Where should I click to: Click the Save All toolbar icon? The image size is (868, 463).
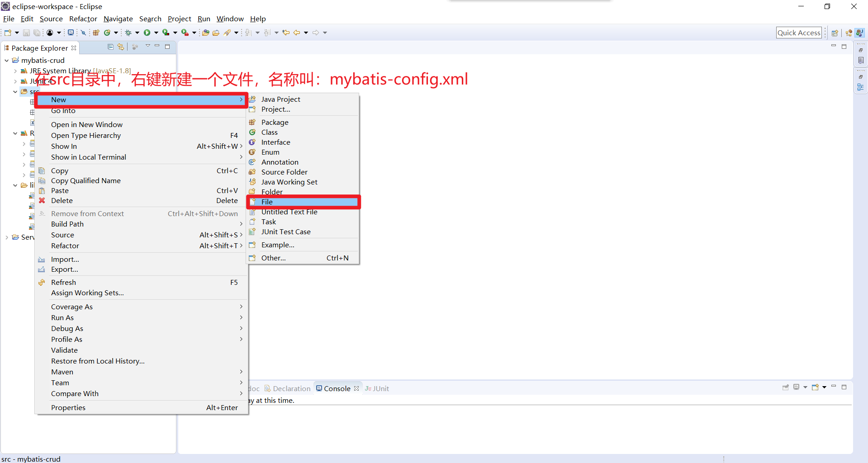tap(37, 33)
